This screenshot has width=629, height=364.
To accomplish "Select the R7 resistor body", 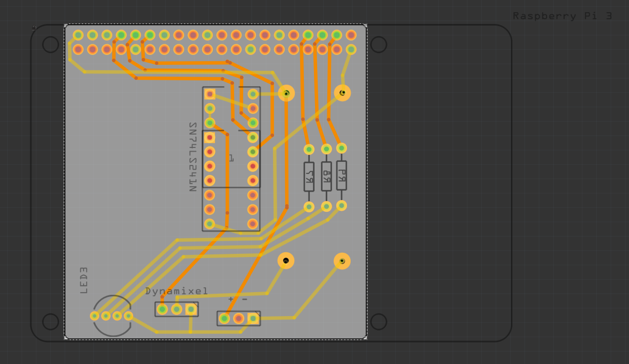I will 309,177.
